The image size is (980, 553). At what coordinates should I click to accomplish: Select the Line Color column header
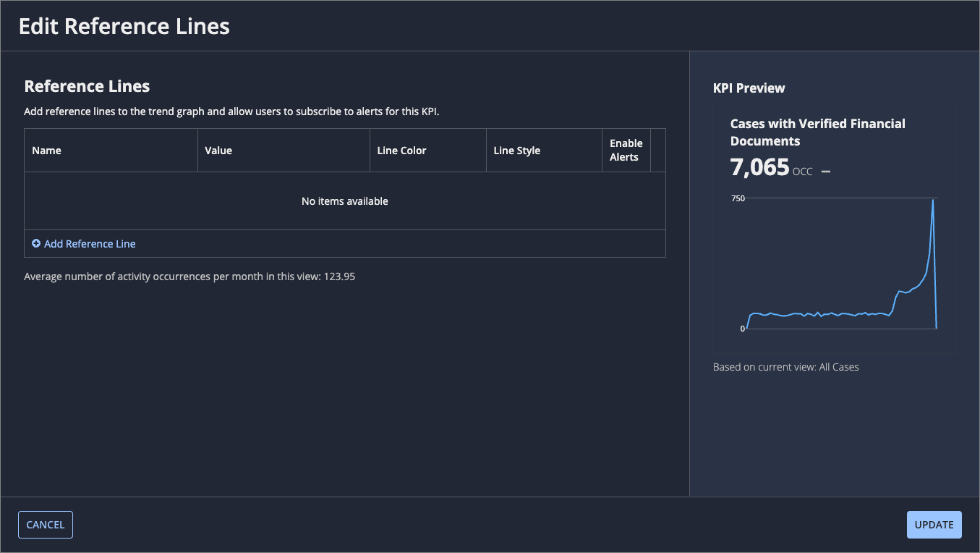[428, 151]
